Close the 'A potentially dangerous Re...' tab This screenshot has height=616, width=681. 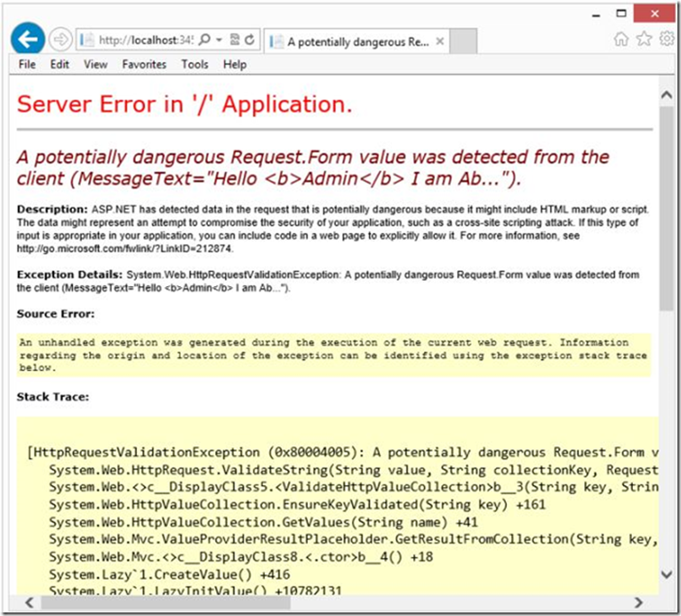(440, 41)
